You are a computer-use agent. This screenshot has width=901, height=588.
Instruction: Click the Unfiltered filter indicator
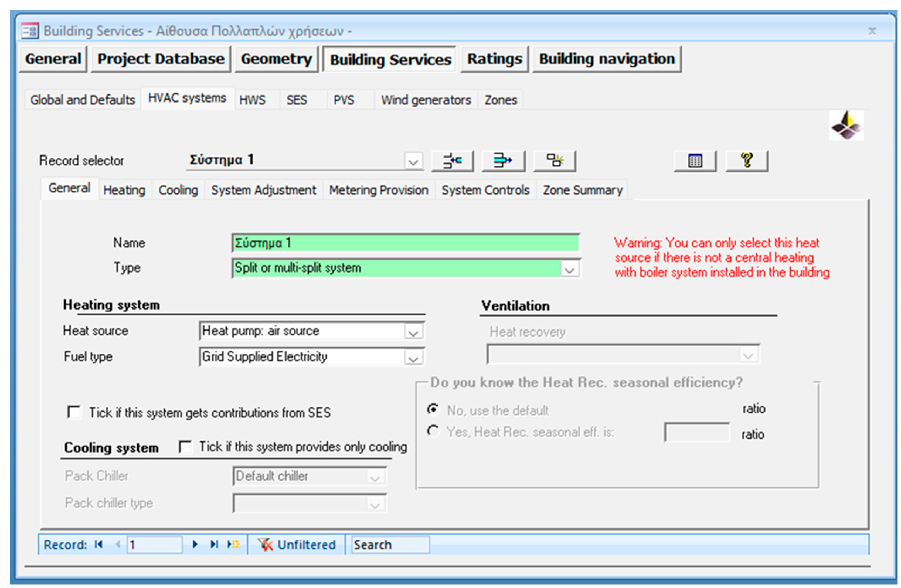coord(297,545)
